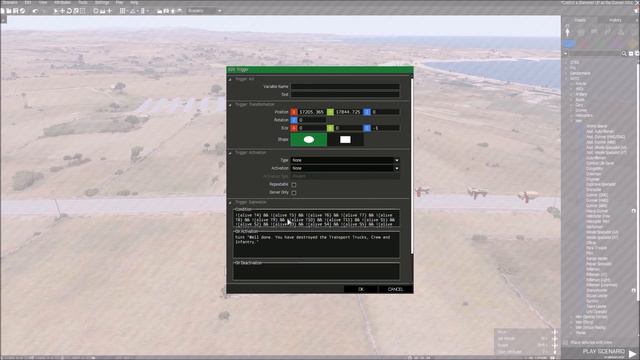The width and height of the screenshot is (640, 360).
Task: Open the Attributes menu
Action: coord(62,2)
